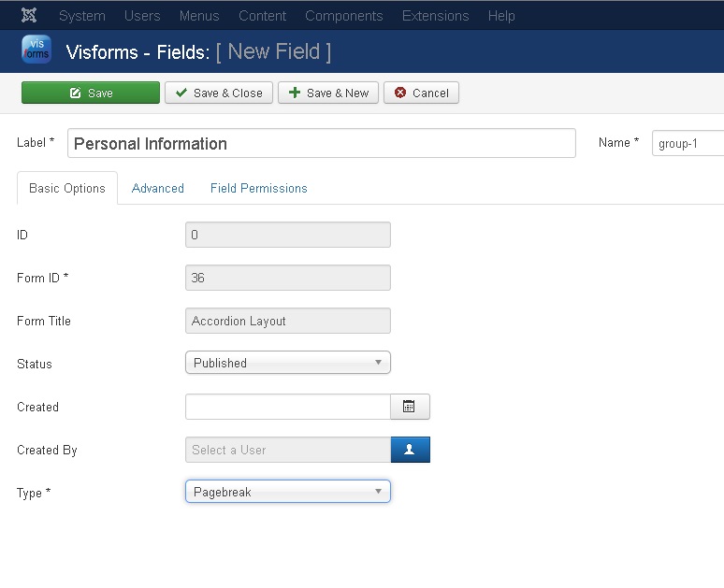Open the Help menu
The height and width of the screenshot is (588, 724).
click(x=501, y=16)
